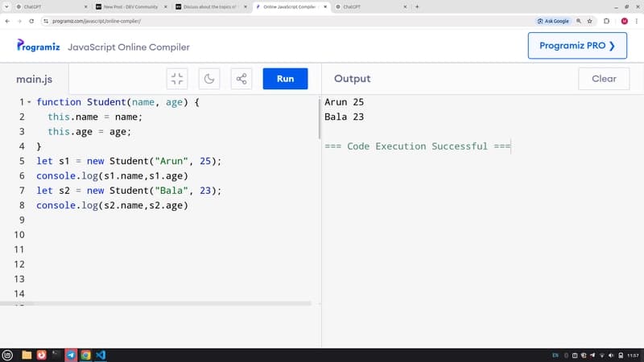Share the code snippet

point(241,78)
